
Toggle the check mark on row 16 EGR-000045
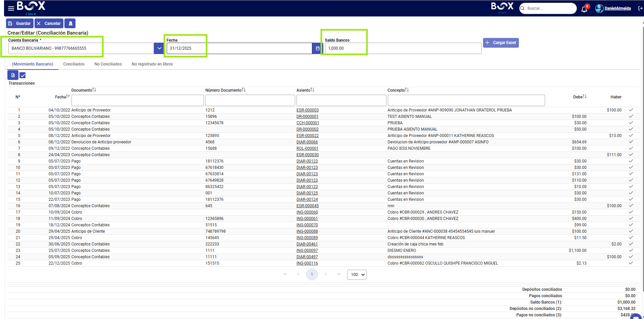[x=631, y=206]
